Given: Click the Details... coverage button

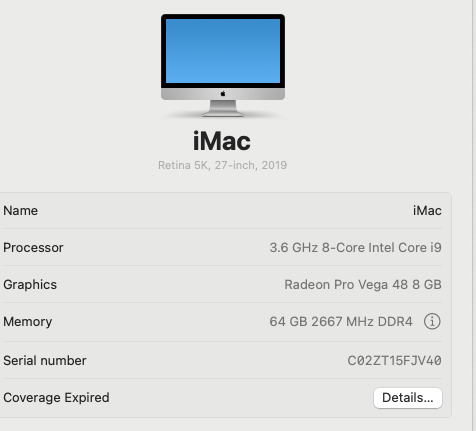Looking at the screenshot, I should (x=408, y=398).
